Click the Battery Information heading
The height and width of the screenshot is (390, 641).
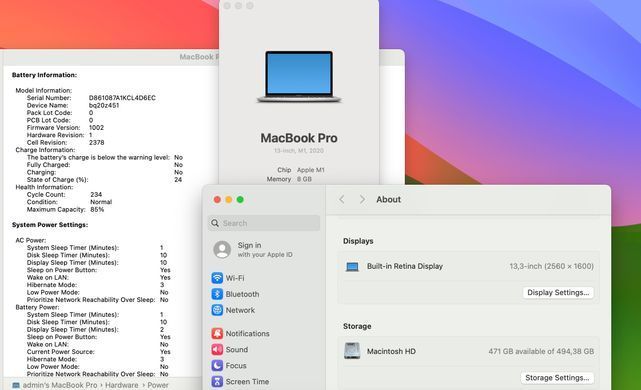[x=44, y=75]
